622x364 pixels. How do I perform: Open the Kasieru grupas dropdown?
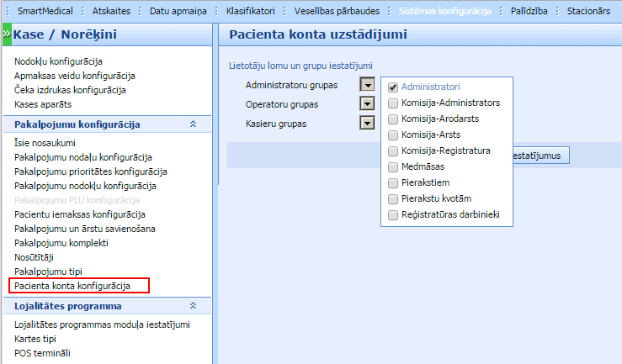[x=366, y=124]
